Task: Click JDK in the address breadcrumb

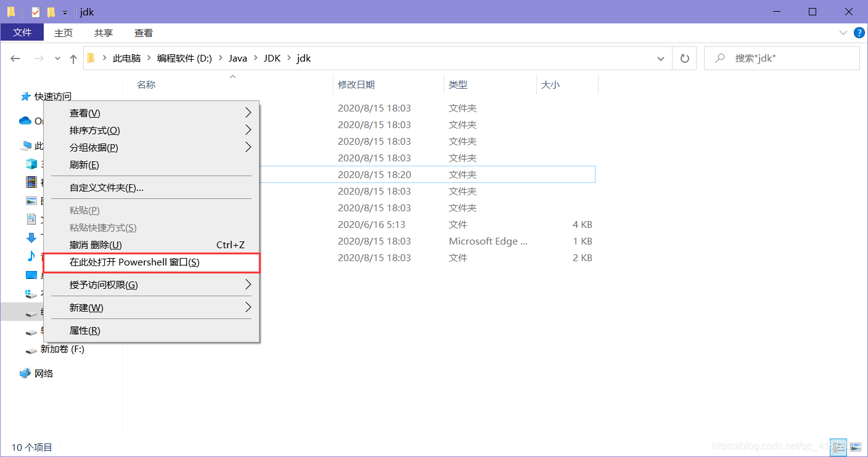Action: (272, 59)
